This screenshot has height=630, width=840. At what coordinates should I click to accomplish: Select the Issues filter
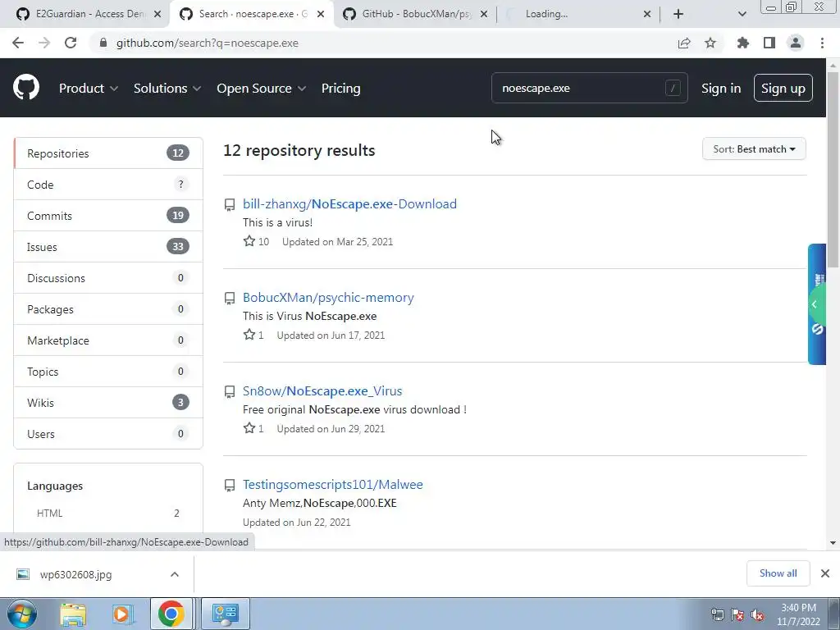[x=108, y=246]
